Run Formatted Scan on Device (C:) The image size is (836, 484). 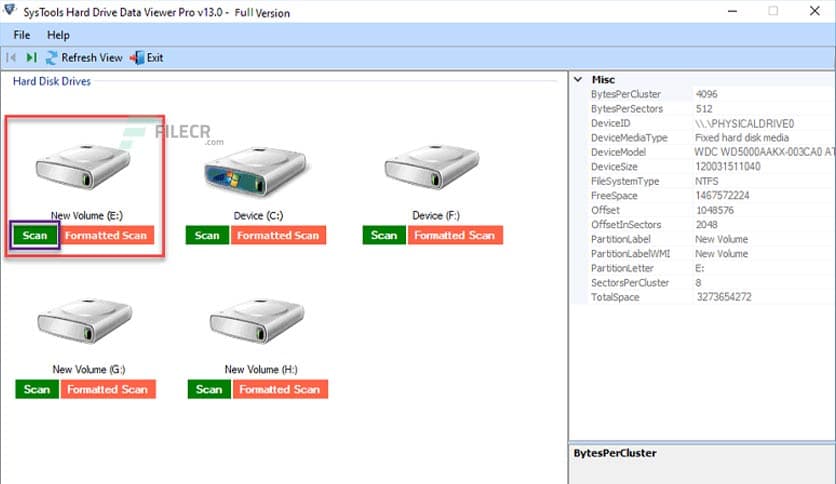[278, 235]
